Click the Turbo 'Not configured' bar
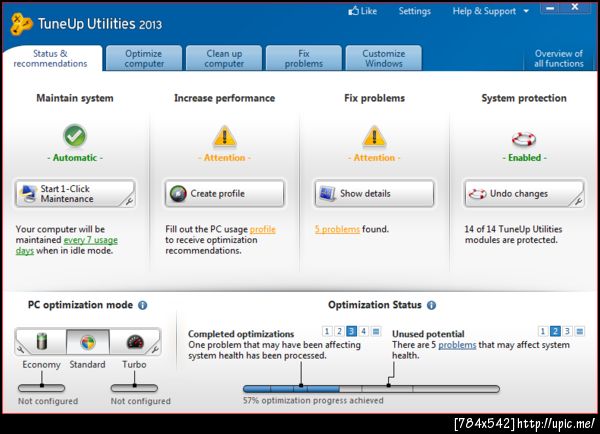The image size is (600, 434). pyautogui.click(x=134, y=388)
